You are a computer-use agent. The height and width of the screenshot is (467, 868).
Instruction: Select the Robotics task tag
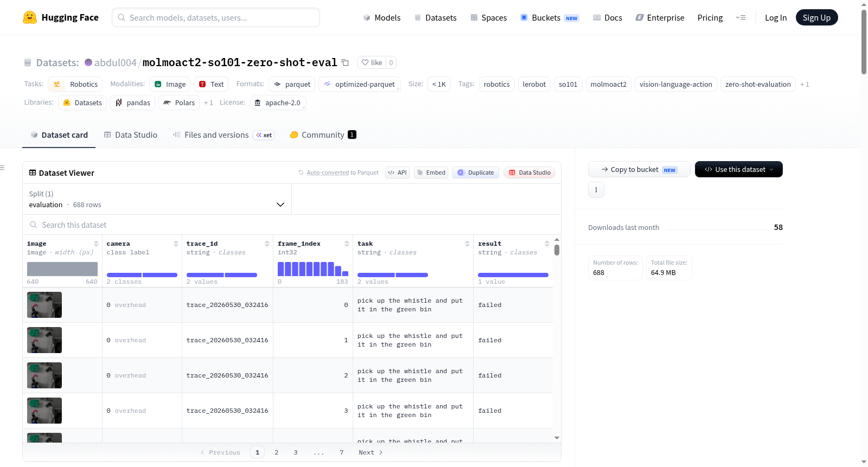[x=75, y=84]
